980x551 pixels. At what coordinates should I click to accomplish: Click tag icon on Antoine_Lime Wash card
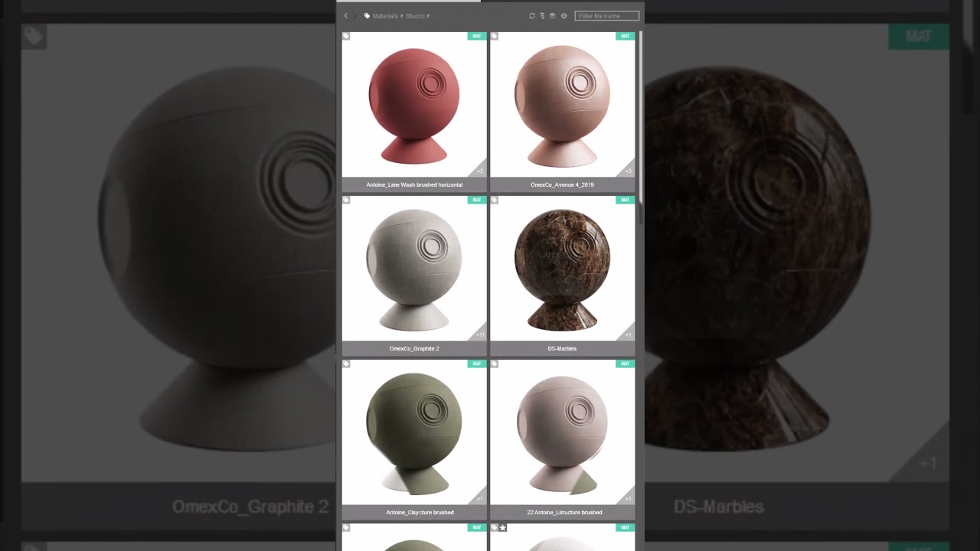click(346, 36)
